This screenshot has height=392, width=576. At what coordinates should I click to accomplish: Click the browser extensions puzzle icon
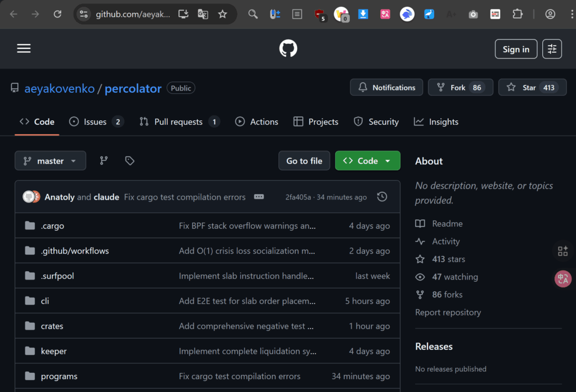click(x=517, y=14)
